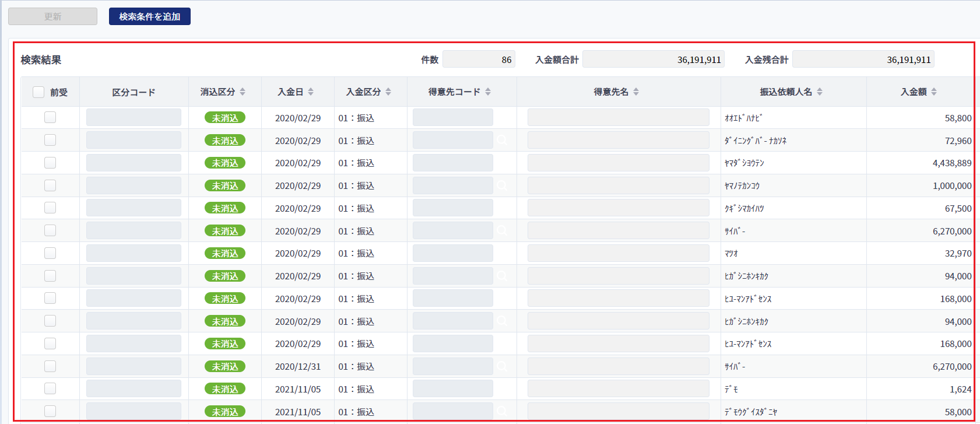Open customer search magnifier in ヤマノテカンコウ row
Viewport: 980px width, 424px height.
502,185
